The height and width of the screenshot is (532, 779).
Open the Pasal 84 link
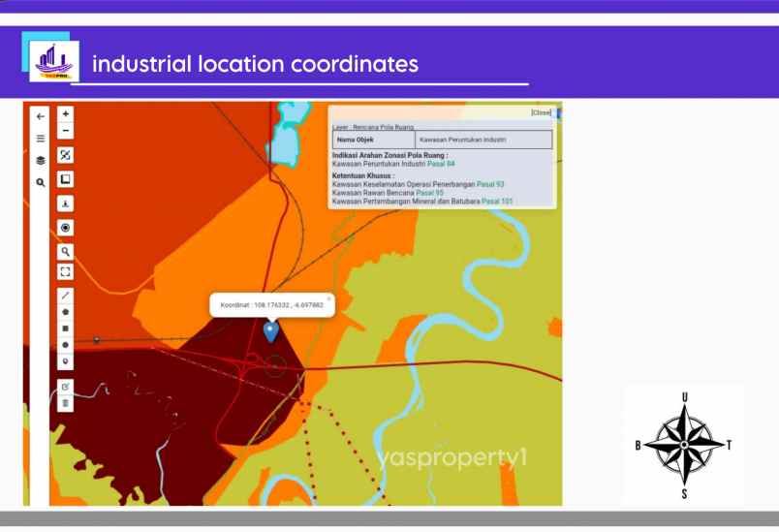coord(441,164)
